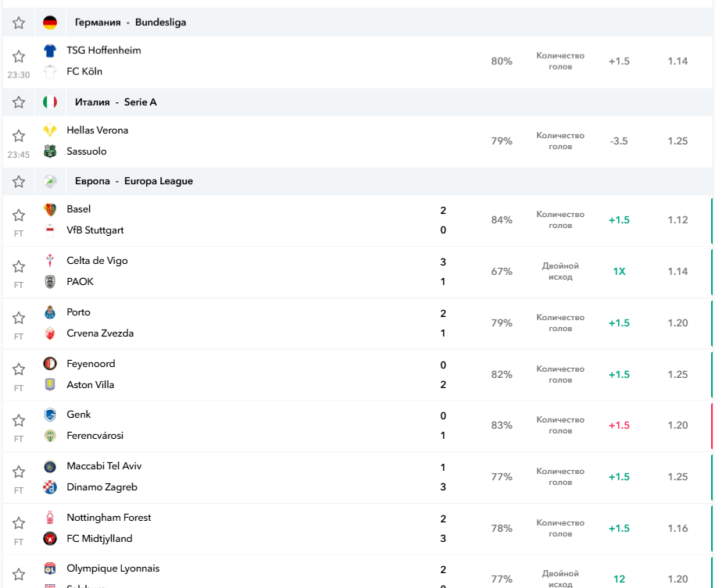Image resolution: width=715 pixels, height=588 pixels.
Task: Click the Basel club crest
Action: point(50,209)
